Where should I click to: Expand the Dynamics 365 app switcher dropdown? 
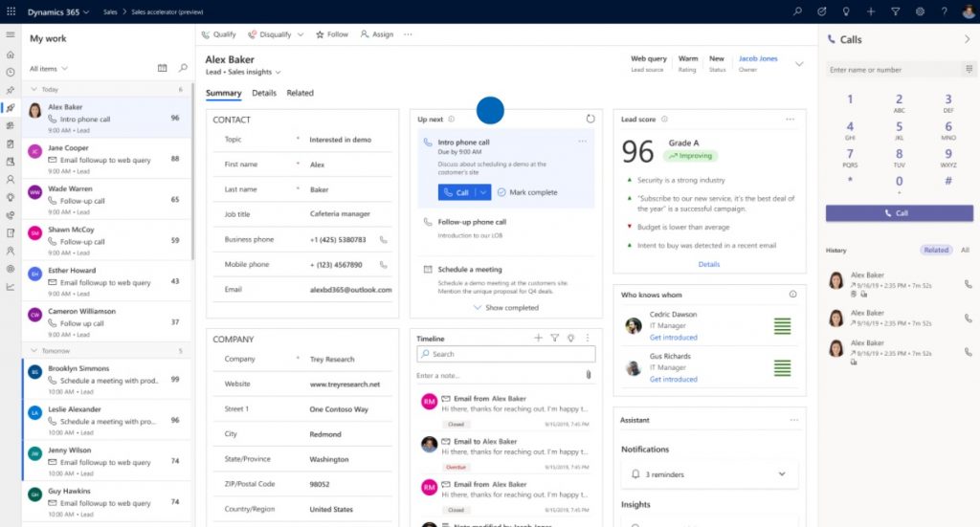pyautogui.click(x=86, y=11)
